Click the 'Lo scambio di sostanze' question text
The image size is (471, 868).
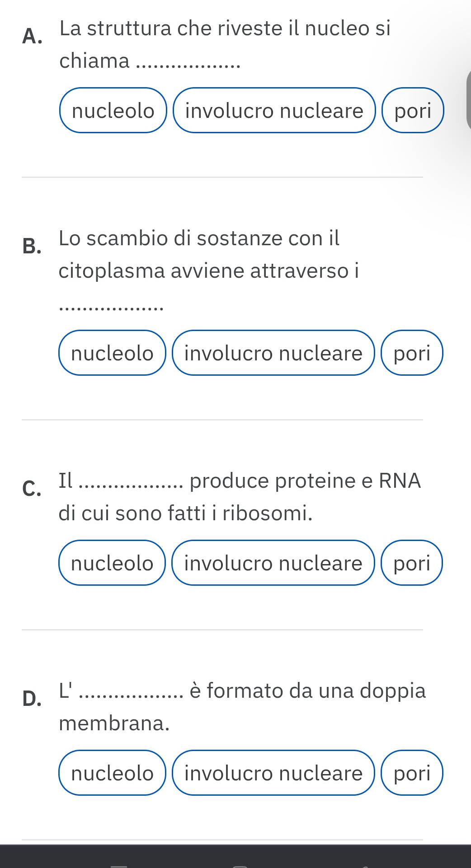[x=199, y=238]
